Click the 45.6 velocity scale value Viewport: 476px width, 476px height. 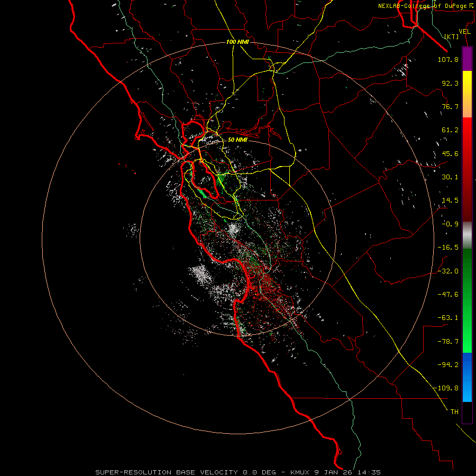pos(450,153)
